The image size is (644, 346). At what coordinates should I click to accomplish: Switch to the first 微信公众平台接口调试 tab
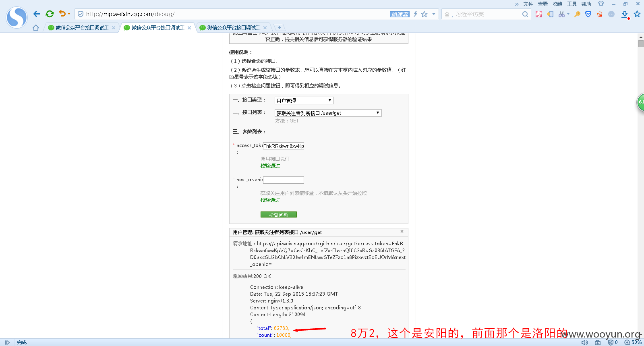(x=81, y=28)
